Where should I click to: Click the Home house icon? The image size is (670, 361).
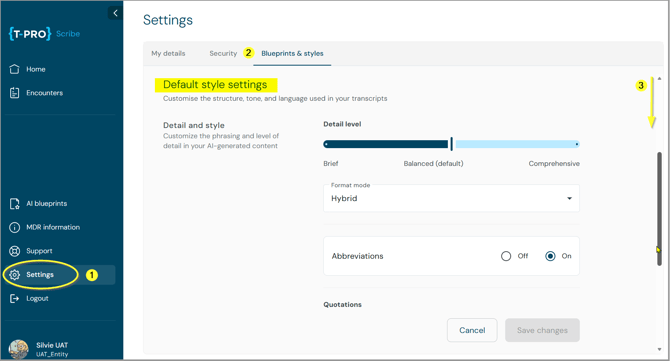click(15, 69)
